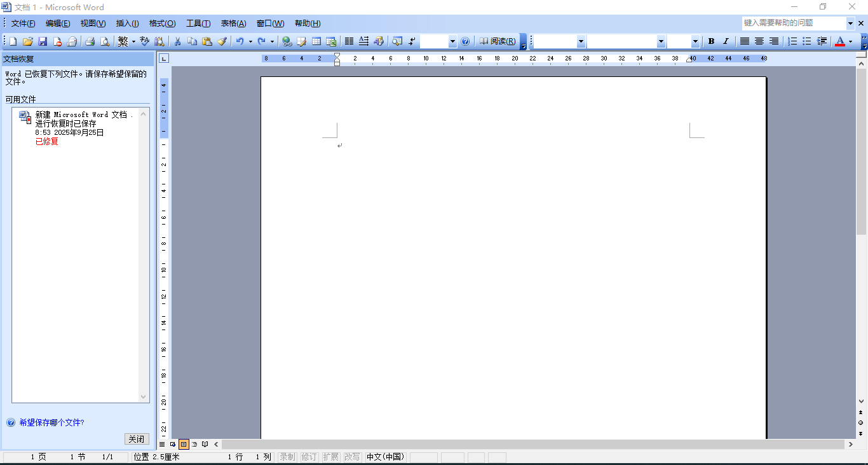Click the numbered list icon

coord(792,41)
